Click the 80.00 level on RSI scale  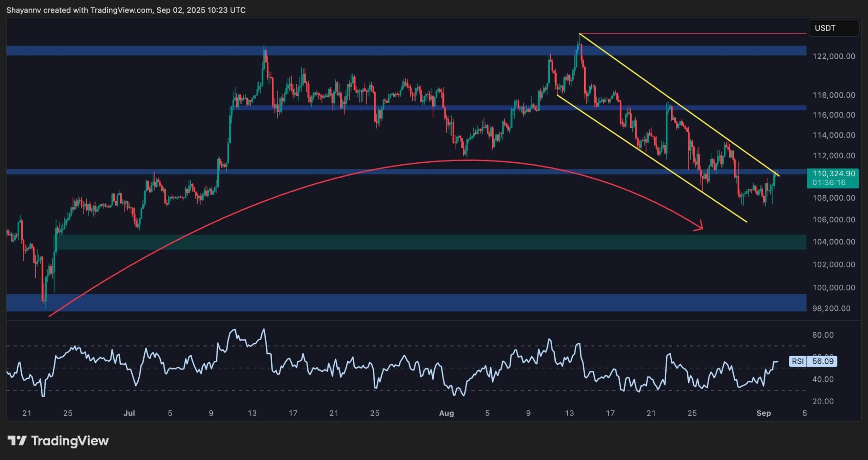coord(823,335)
